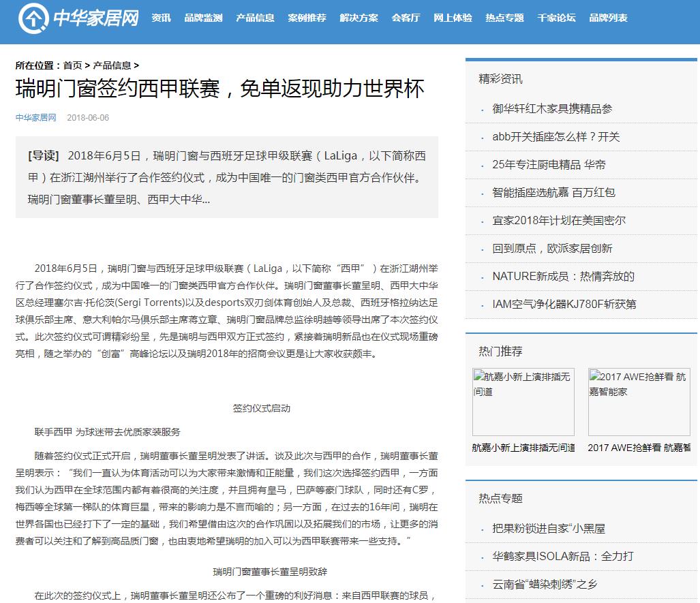Open article 25年专注厨电精品 华帝
This screenshot has width=700, height=603.
point(549,165)
